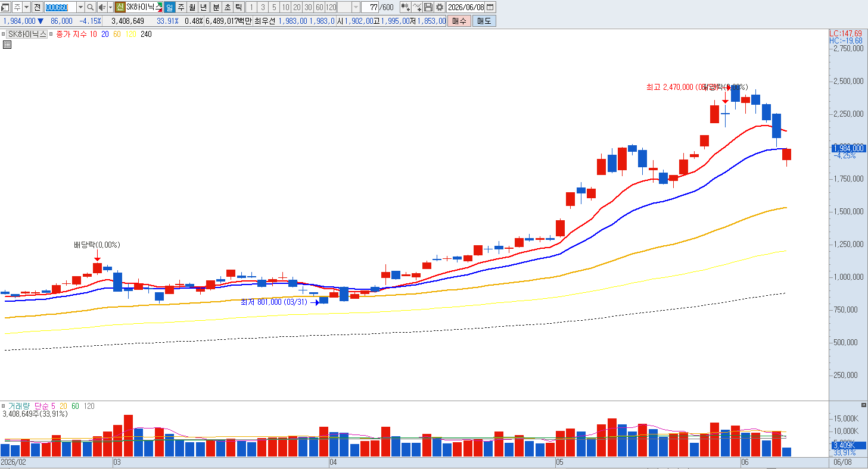Click the small square before SK하이닉스 legend
This screenshot has height=469, width=868.
click(4, 34)
